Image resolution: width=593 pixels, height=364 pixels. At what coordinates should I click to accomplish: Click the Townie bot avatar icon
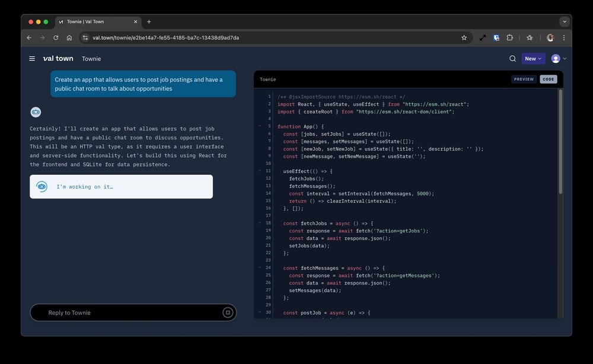pos(36,112)
